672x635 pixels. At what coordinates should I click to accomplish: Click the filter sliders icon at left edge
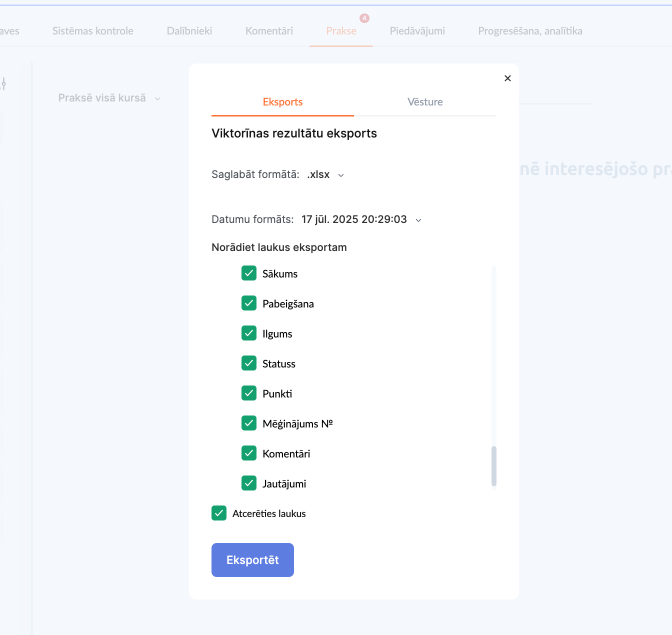tap(3, 84)
